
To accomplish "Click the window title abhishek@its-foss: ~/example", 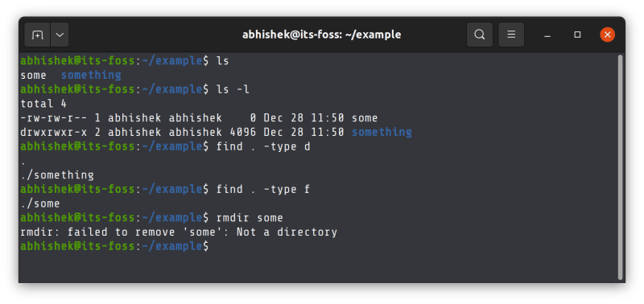I will tap(321, 35).
